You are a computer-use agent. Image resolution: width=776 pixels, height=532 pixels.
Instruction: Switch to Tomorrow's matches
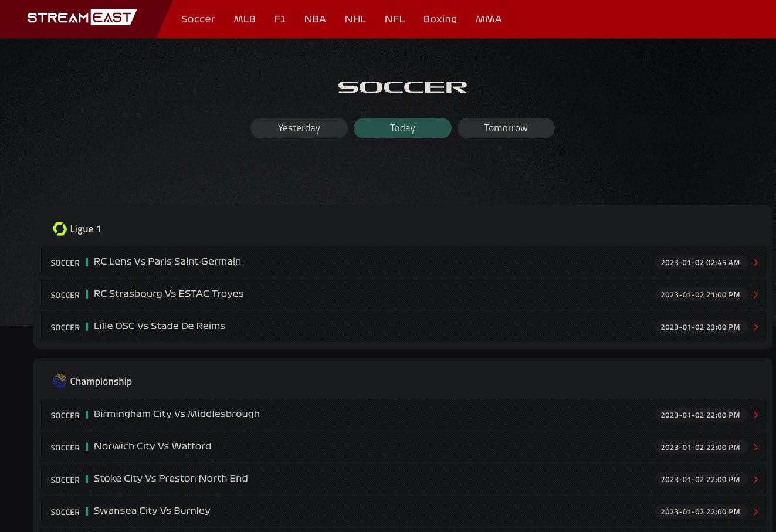click(x=506, y=128)
